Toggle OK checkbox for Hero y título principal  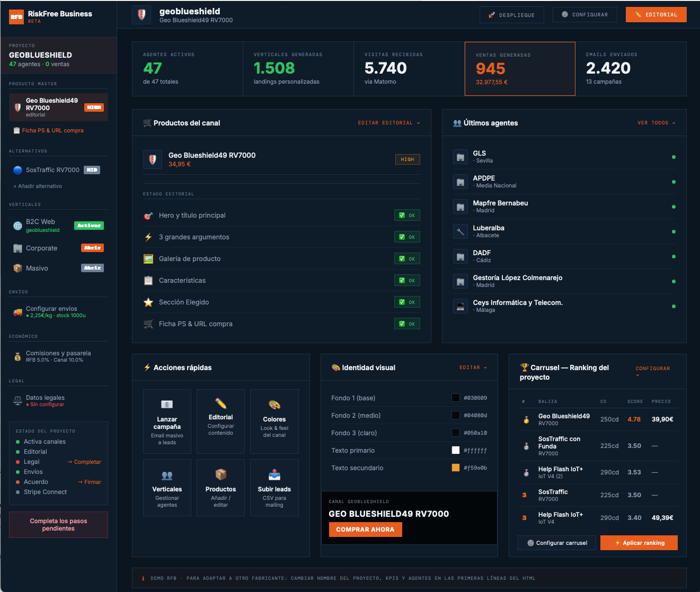pos(407,216)
